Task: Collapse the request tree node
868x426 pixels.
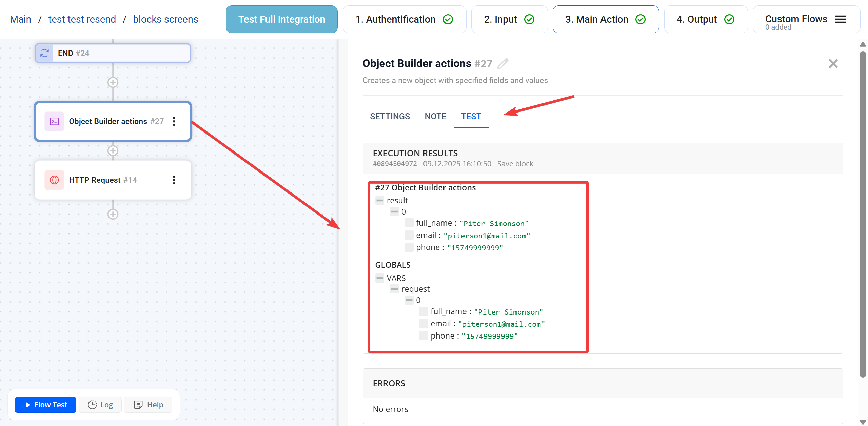Action: coord(394,289)
